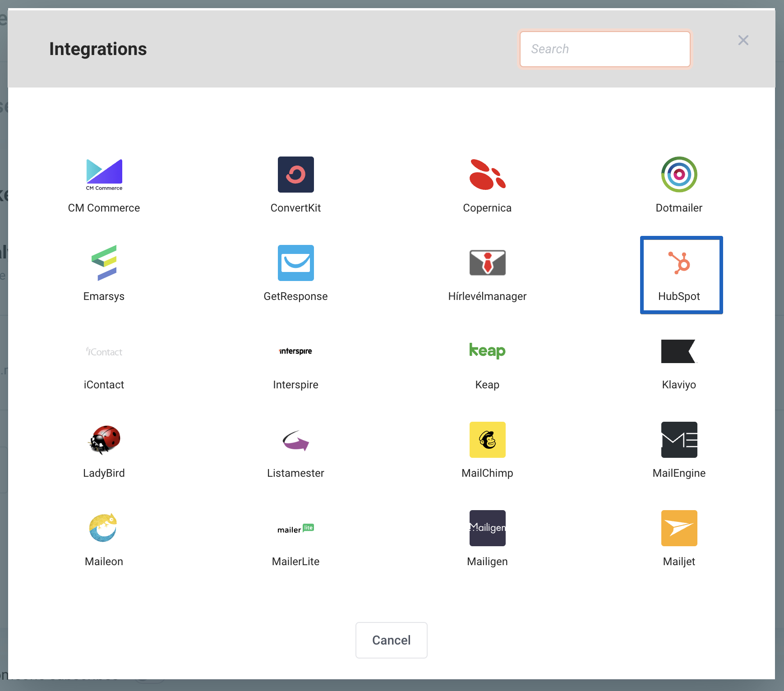Click the Interspire name below its logo
The height and width of the screenshot is (691, 784).
(x=296, y=385)
